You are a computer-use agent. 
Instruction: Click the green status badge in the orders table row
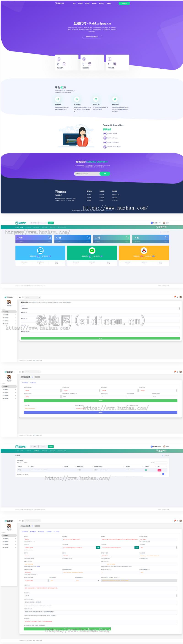146,470
